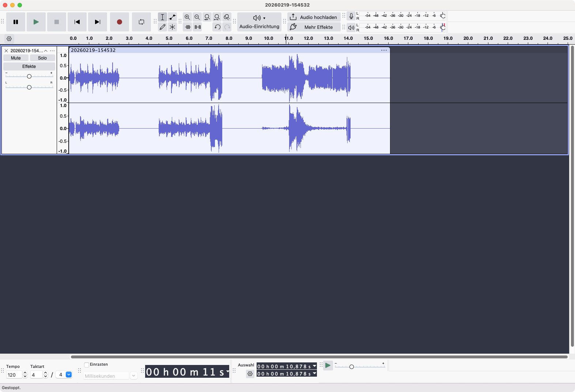Select the Draw pencil tool
Screen dimensions: 575x392
click(x=162, y=27)
